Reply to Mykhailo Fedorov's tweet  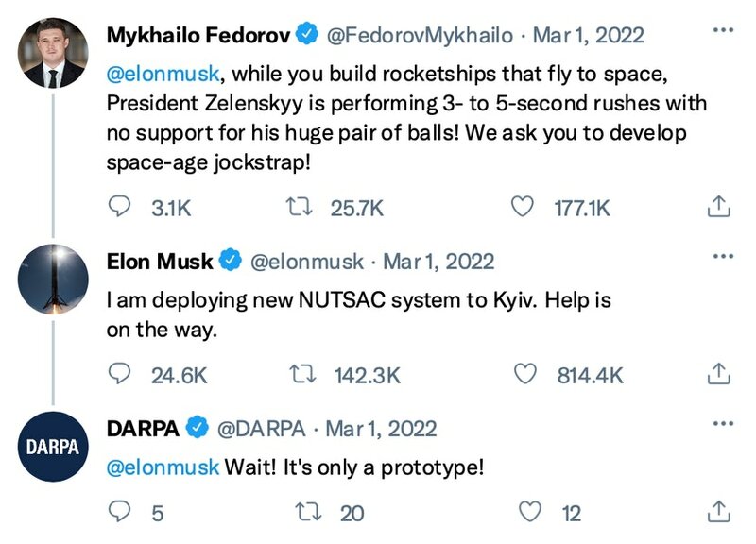(x=121, y=208)
